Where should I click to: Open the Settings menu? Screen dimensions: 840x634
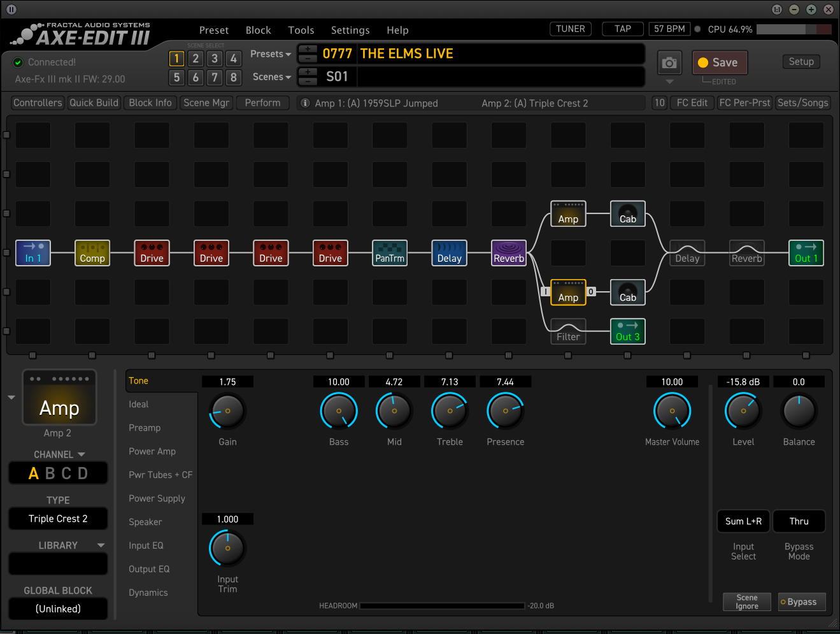click(350, 30)
